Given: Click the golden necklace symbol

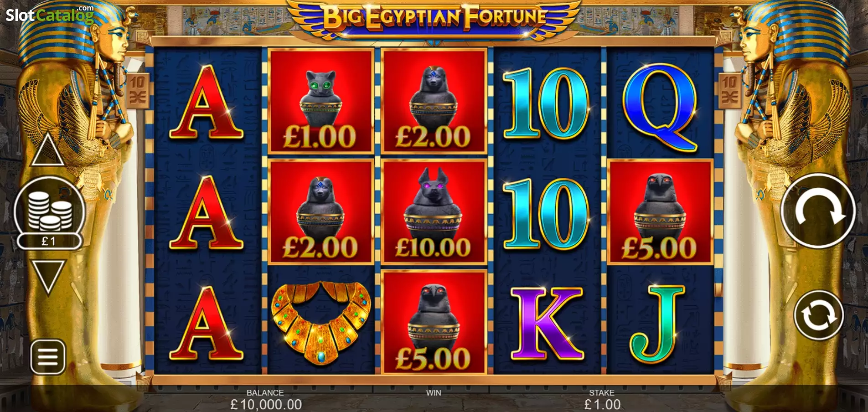Looking at the screenshot, I should [x=320, y=322].
